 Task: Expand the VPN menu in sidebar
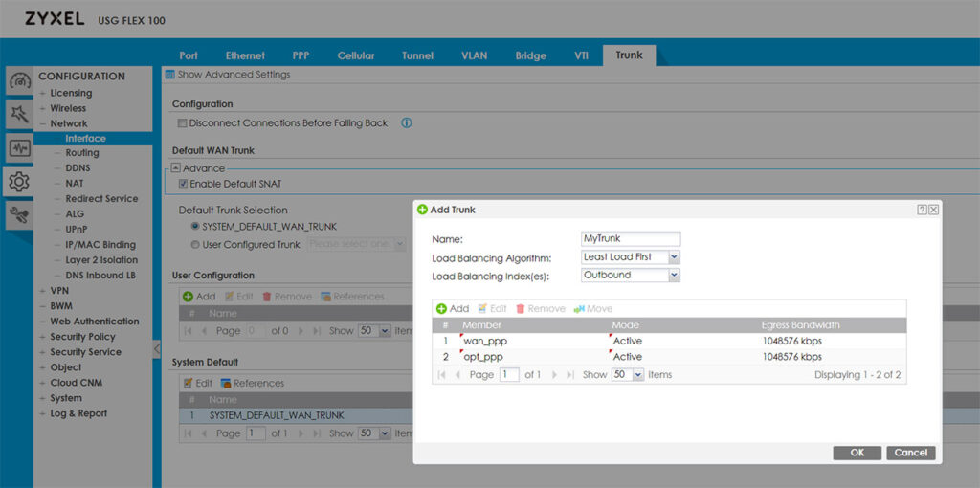pos(58,291)
